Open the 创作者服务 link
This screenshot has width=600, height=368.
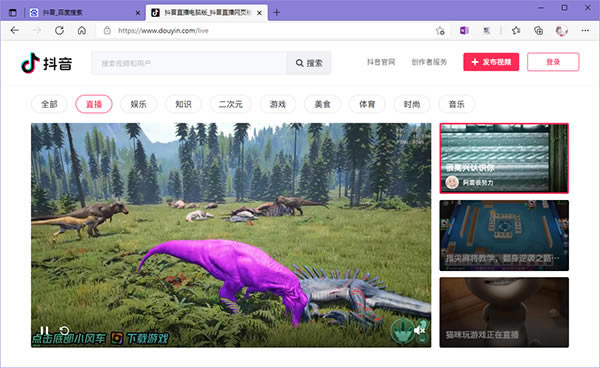[x=429, y=62]
